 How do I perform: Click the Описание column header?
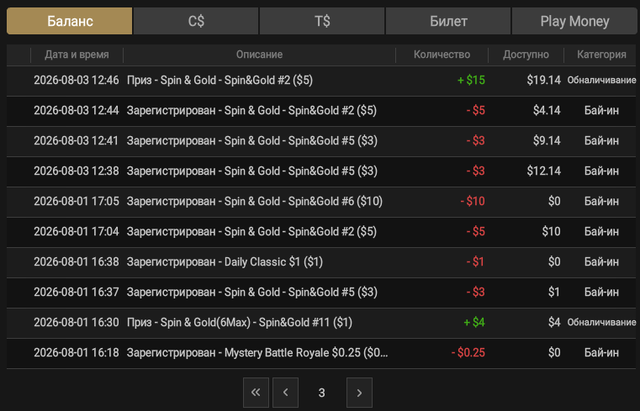pyautogui.click(x=259, y=55)
